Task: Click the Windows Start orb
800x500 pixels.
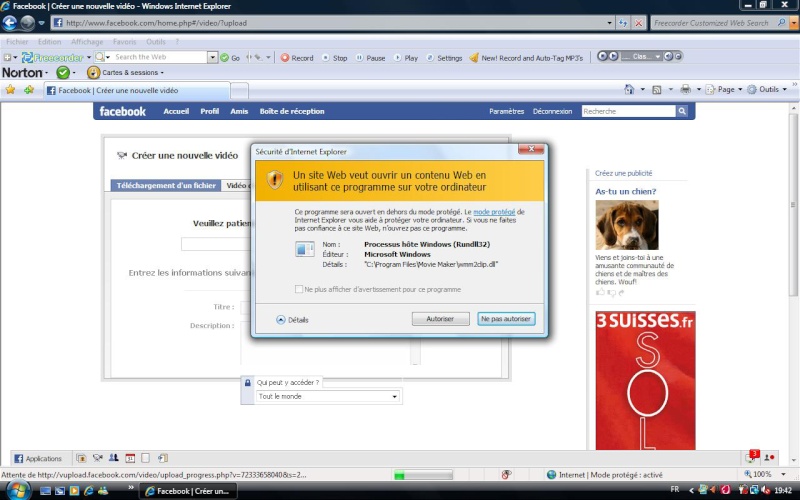Action: [17, 490]
